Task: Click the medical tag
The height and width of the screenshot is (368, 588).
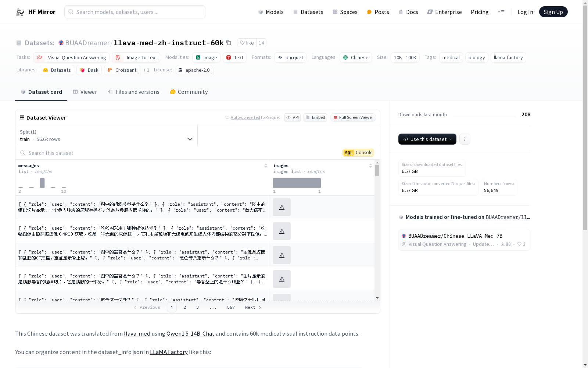Action: pyautogui.click(x=451, y=57)
